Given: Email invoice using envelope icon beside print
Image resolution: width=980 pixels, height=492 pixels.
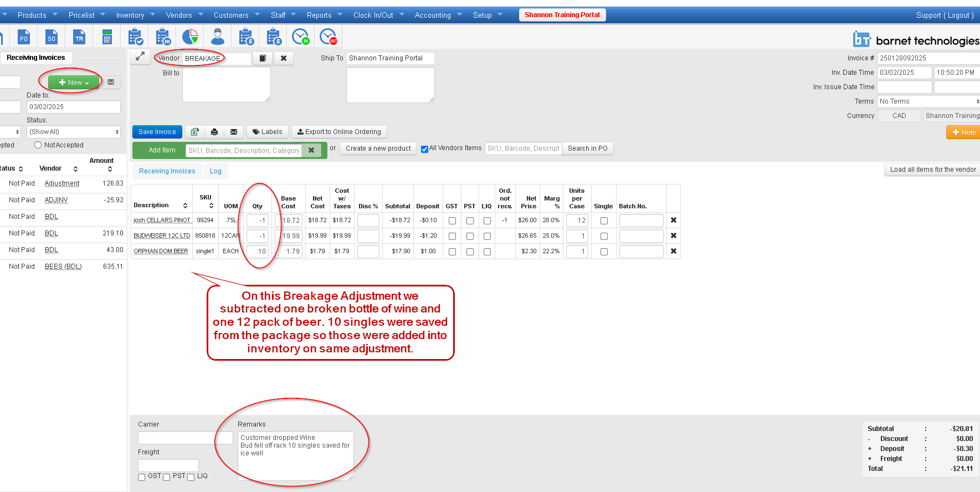Looking at the screenshot, I should [234, 132].
